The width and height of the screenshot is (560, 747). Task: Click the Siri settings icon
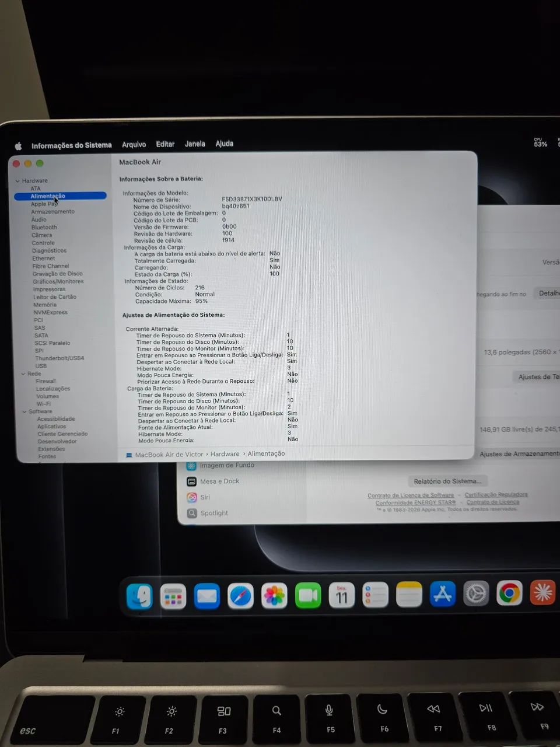pos(192,497)
